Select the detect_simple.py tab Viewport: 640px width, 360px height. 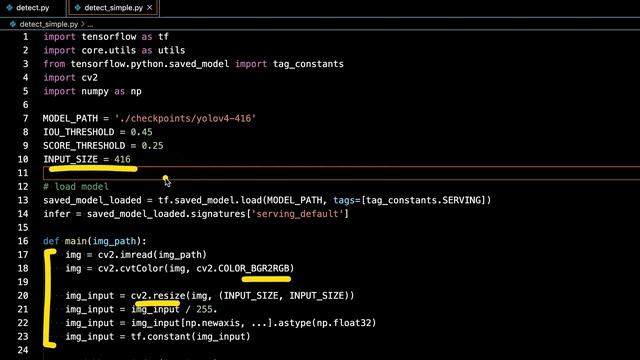coord(113,8)
